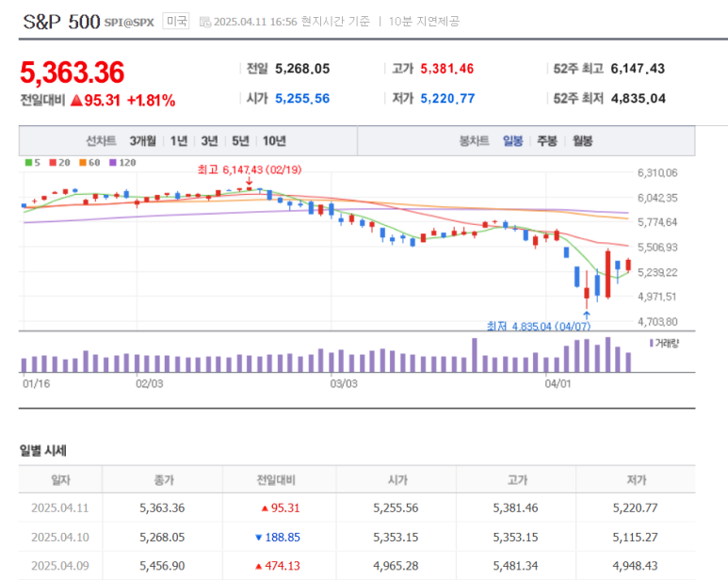Click the 2025.04.10 low 5,115.27

pyautogui.click(x=635, y=537)
